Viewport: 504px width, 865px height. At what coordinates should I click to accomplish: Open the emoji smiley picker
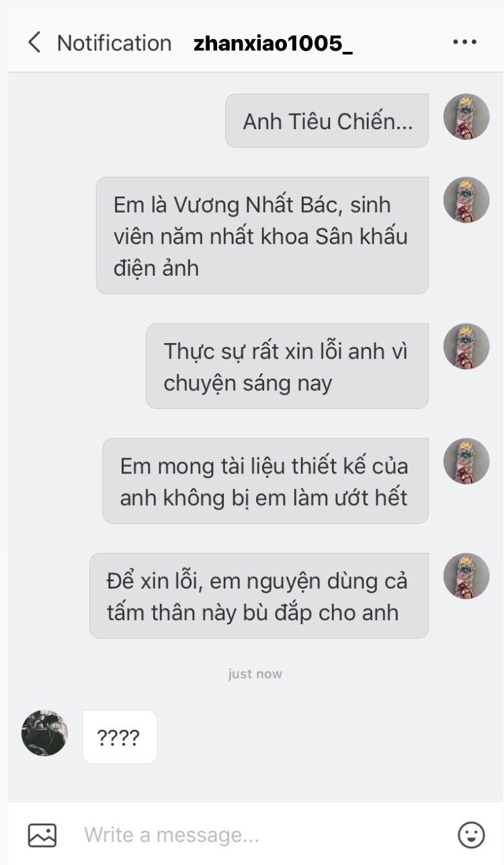[471, 835]
